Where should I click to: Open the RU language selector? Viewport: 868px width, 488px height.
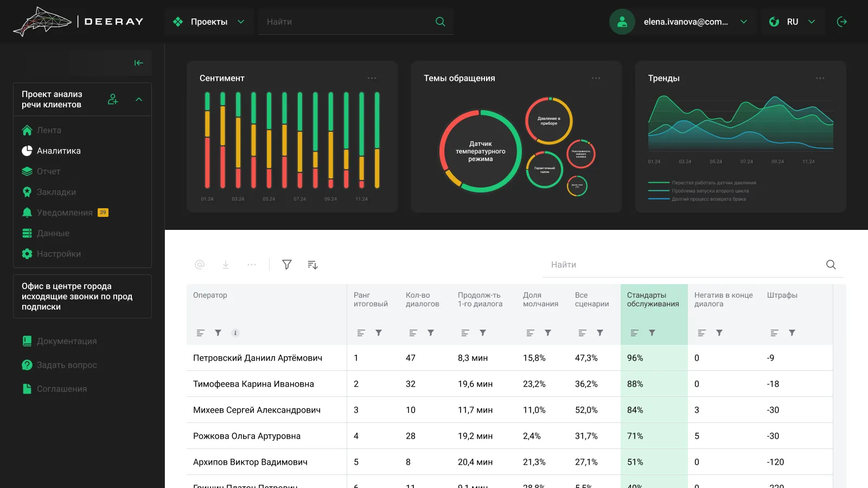pyautogui.click(x=793, y=22)
